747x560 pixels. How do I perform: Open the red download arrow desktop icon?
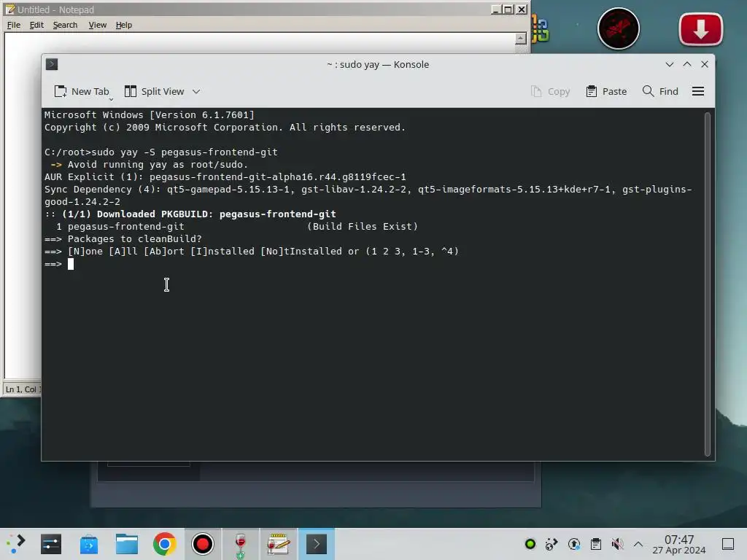pos(701,29)
